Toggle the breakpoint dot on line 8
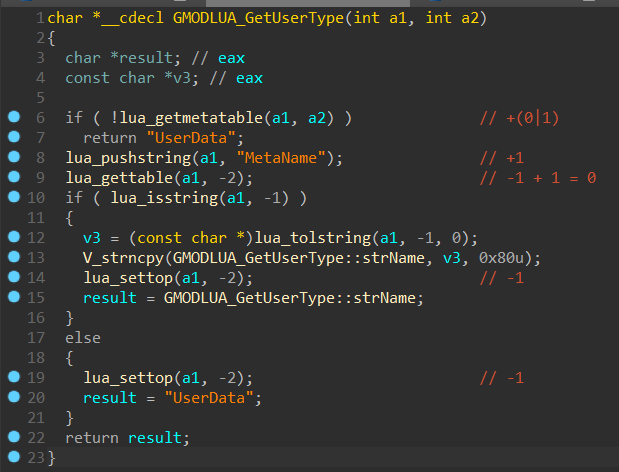This screenshot has height=472, width=619. 14,157
